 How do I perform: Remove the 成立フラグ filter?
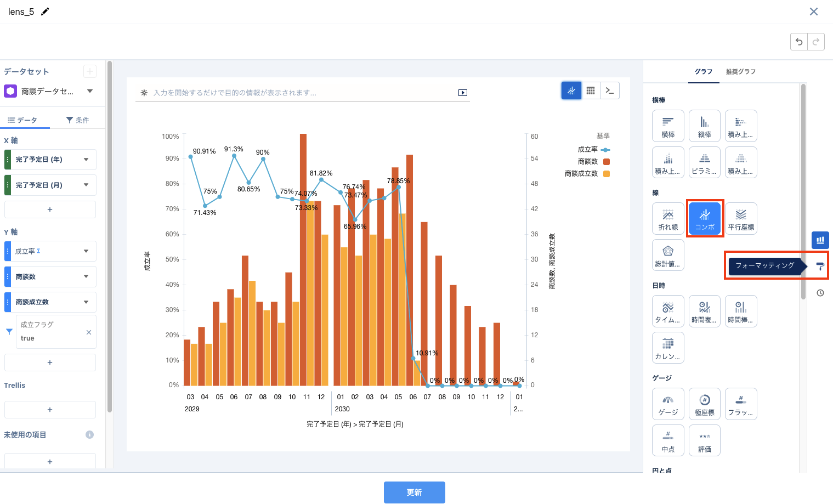(89, 332)
